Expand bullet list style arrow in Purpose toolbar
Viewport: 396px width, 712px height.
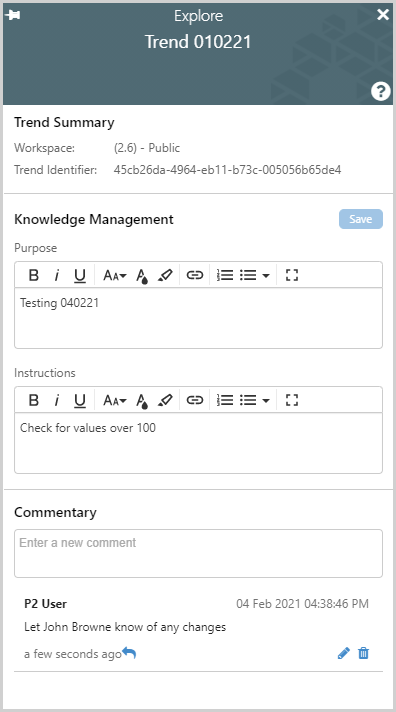click(x=266, y=275)
